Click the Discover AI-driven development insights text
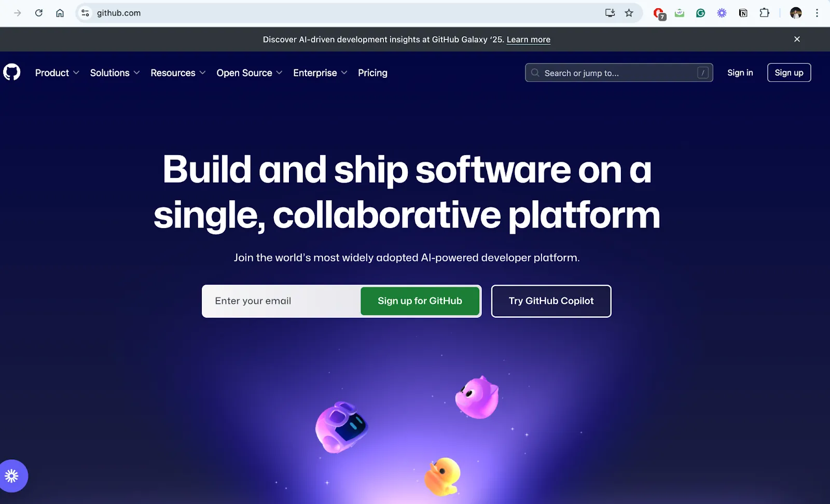830x504 pixels. (x=383, y=39)
